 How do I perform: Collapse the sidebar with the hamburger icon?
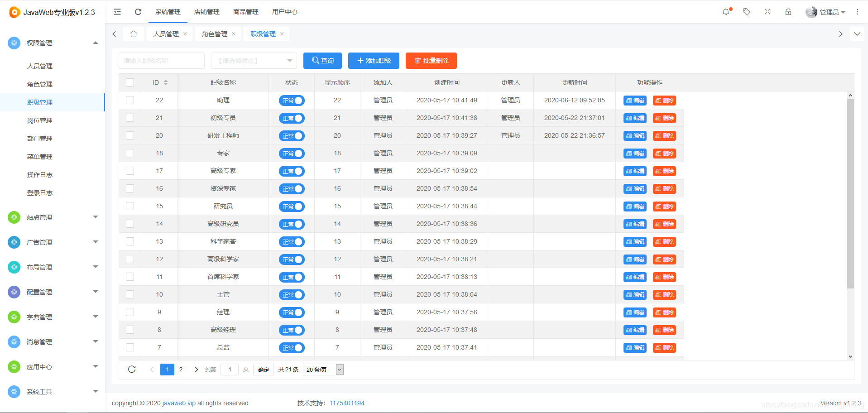[x=117, y=12]
